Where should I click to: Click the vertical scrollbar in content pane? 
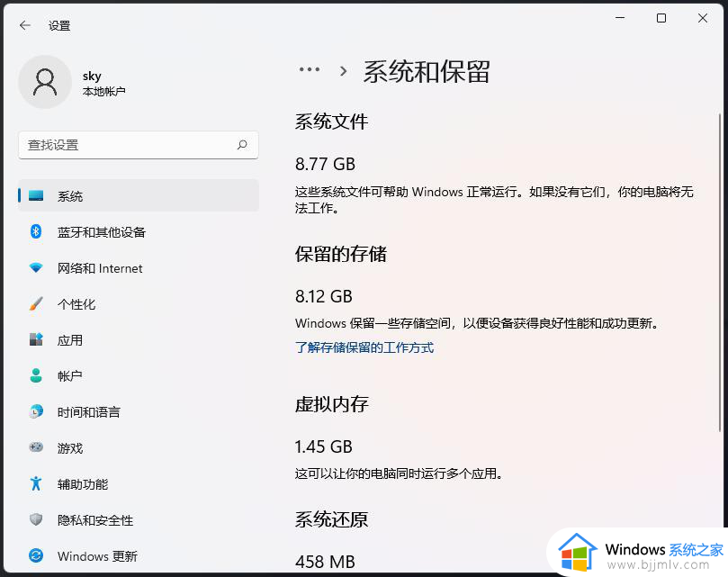(720, 272)
